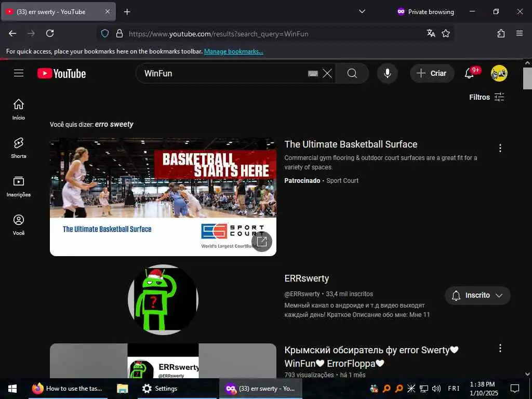Open the Windows notification center

515,389
